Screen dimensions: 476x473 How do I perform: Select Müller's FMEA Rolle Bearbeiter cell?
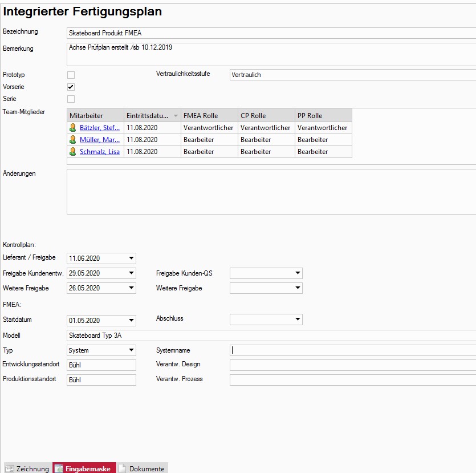[209, 139]
